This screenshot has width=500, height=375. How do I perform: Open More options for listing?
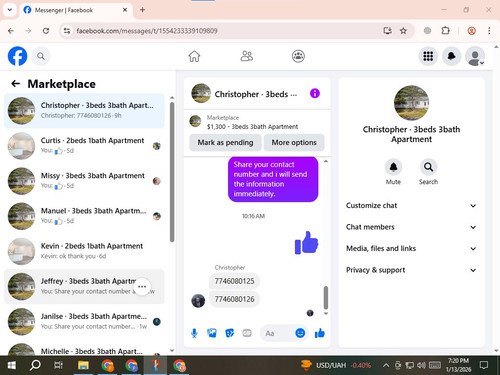tap(294, 143)
